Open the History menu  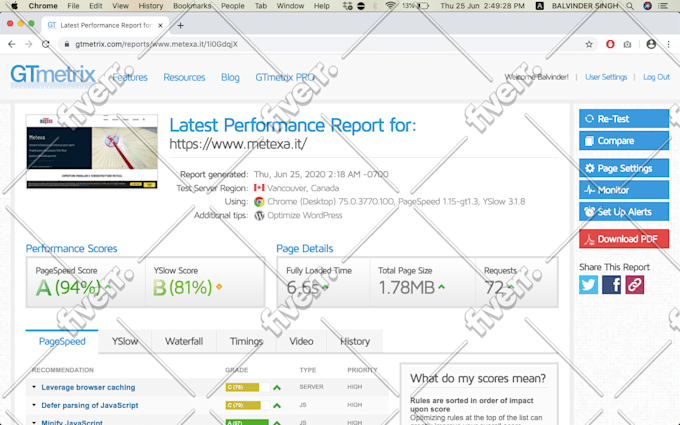point(150,6)
